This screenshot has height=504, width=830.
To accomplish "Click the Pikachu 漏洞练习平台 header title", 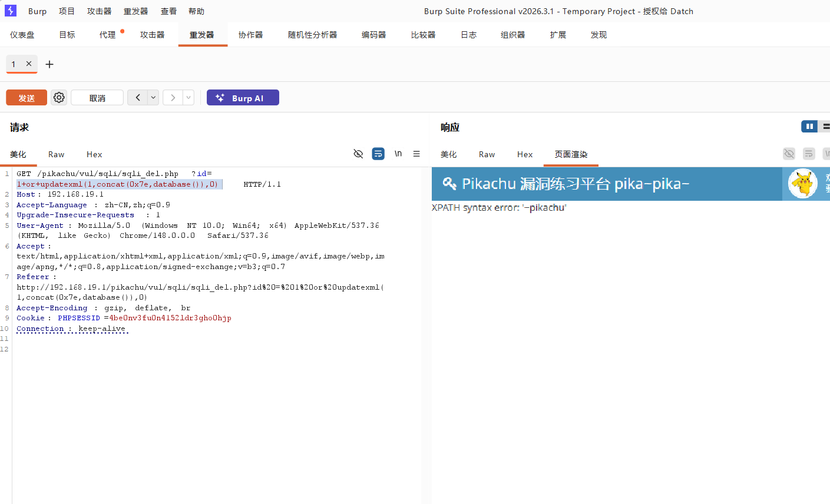I will tap(576, 184).
